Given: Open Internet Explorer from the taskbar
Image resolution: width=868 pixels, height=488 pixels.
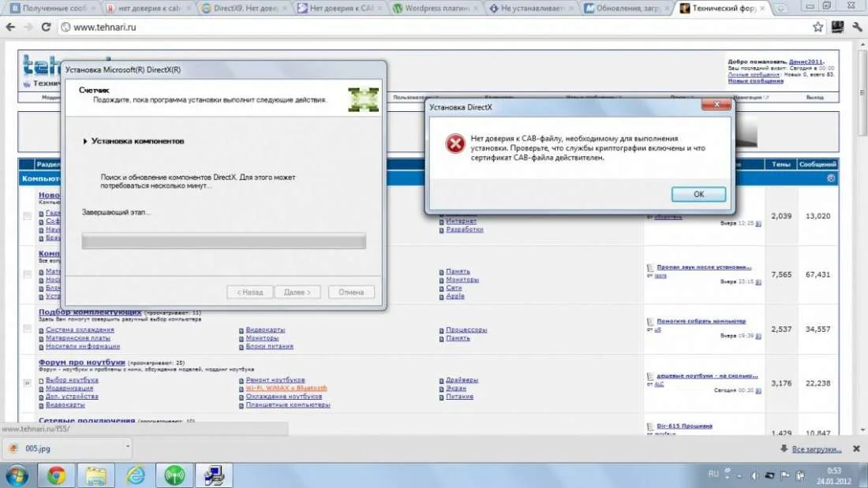Looking at the screenshot, I should (x=135, y=476).
